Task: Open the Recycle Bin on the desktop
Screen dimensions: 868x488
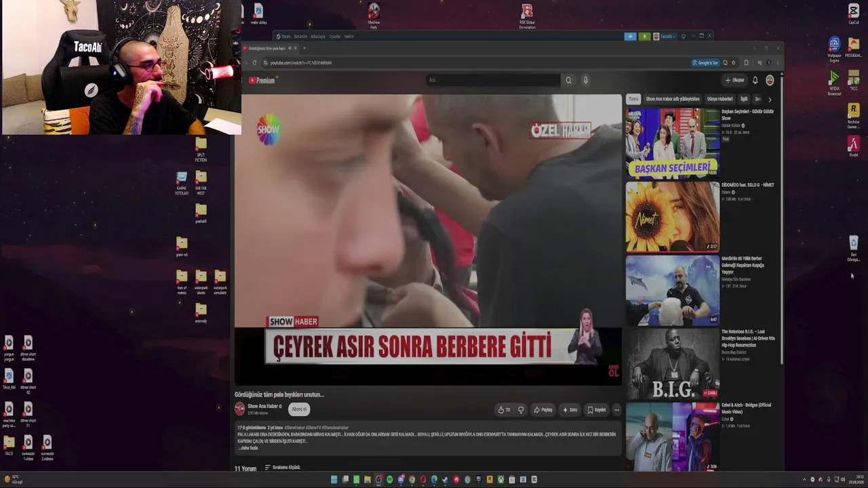Action: 854,248
